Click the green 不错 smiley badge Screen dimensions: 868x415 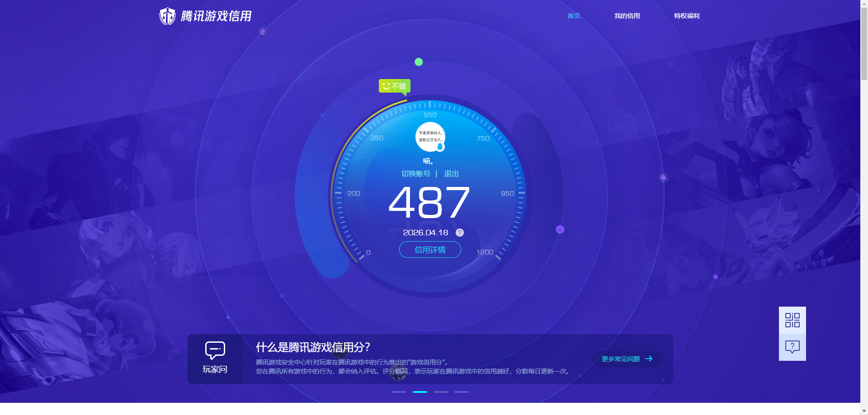click(x=394, y=86)
